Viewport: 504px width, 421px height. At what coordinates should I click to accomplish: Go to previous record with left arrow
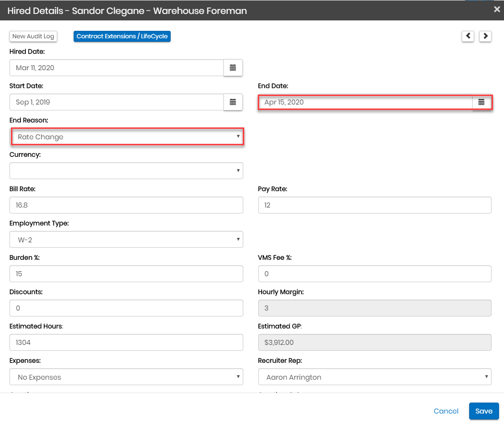click(x=468, y=36)
